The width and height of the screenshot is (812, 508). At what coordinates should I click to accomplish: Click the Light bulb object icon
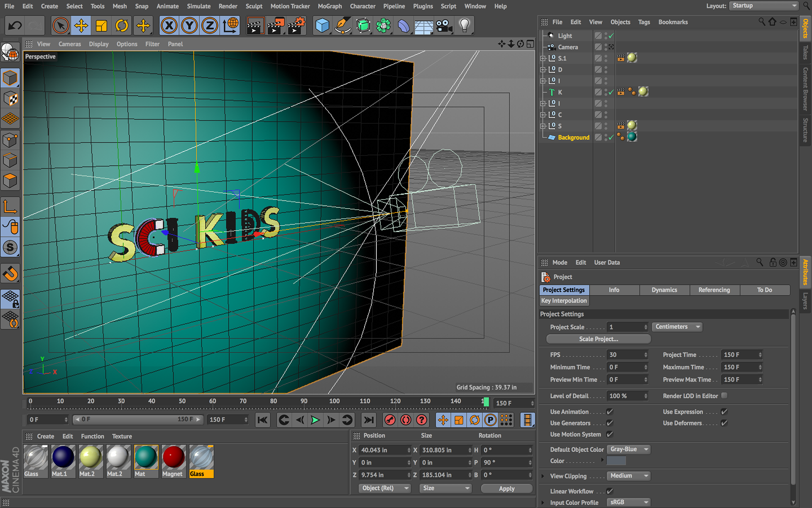tap(464, 26)
